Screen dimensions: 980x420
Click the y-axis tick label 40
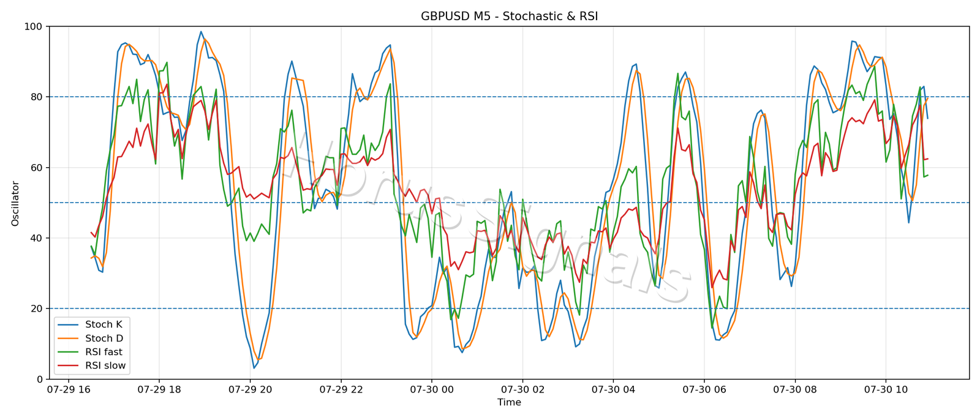click(36, 238)
